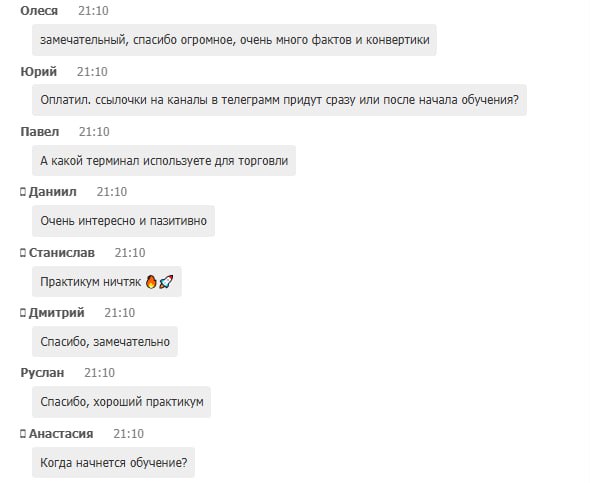Click Павел's question about терминал

(x=164, y=161)
